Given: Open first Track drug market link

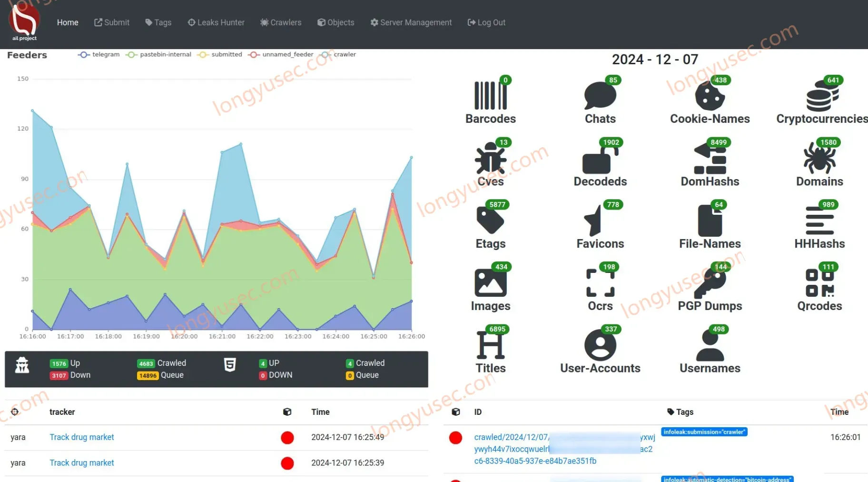Looking at the screenshot, I should (82, 437).
